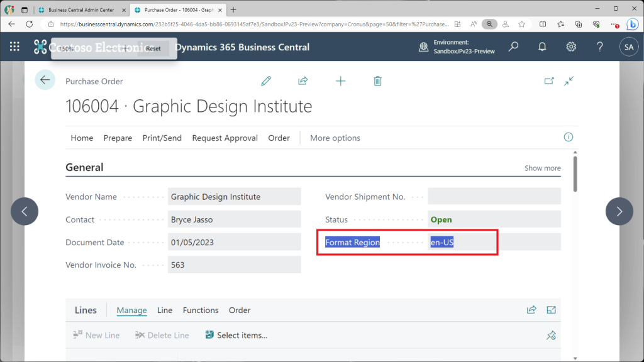Click the browser zoom magnifier icon
Viewport: 644px width, 362px height.
pyautogui.click(x=489, y=25)
